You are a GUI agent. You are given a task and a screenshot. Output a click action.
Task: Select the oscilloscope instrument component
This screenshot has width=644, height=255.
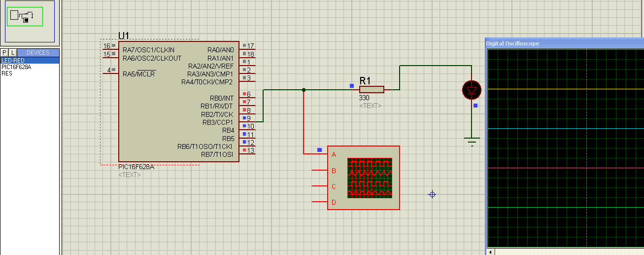point(363,178)
